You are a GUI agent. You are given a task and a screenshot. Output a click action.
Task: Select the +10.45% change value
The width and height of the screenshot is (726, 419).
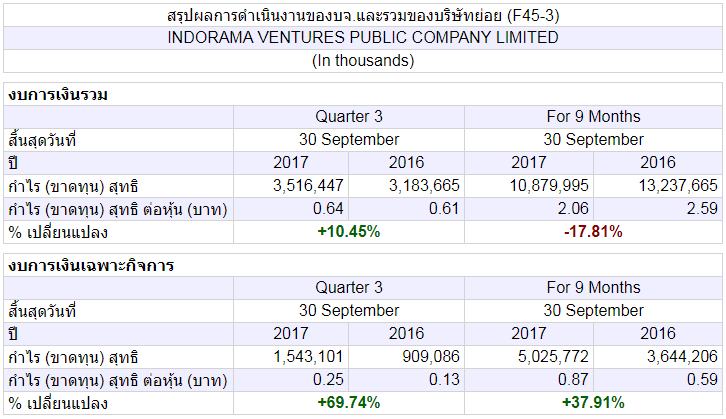(x=349, y=231)
